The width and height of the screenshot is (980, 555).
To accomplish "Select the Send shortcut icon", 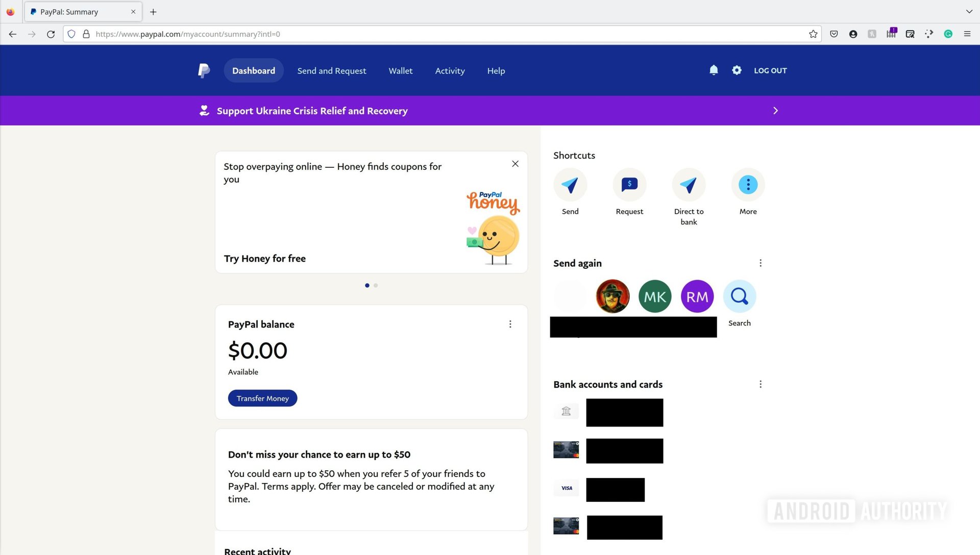I will pyautogui.click(x=570, y=184).
